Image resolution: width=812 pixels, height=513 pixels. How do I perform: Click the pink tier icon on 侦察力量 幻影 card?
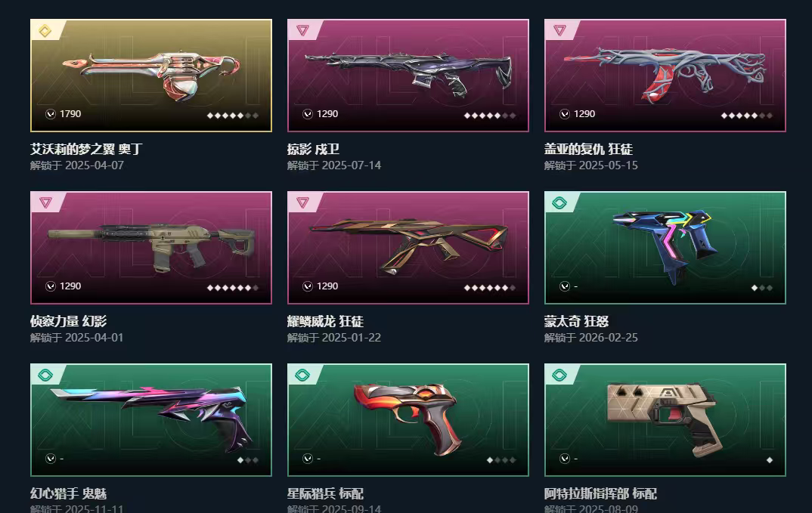point(45,203)
